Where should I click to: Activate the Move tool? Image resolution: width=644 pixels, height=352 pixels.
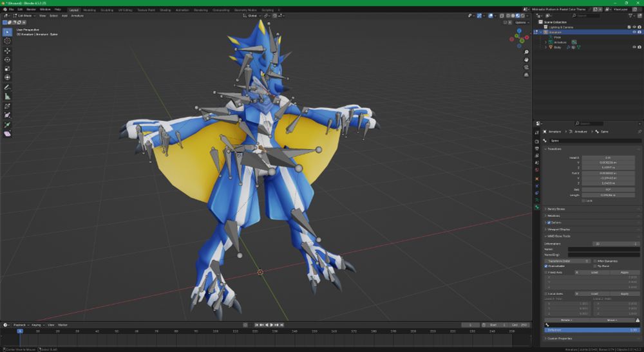point(8,51)
